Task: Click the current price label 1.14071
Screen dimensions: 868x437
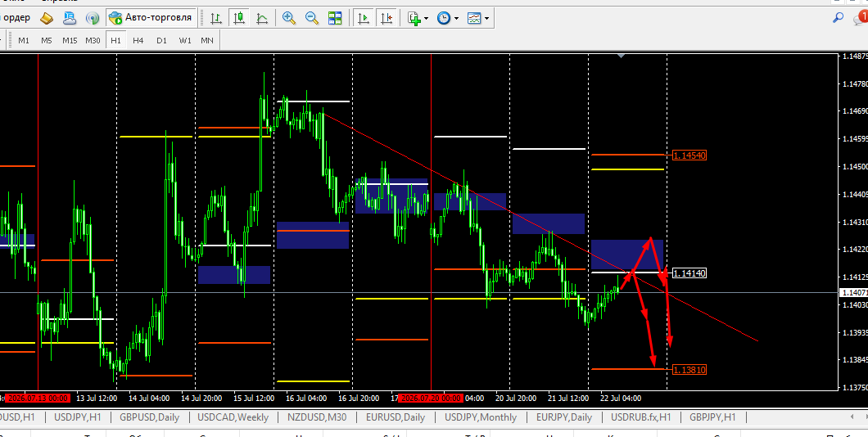Action: (x=853, y=292)
